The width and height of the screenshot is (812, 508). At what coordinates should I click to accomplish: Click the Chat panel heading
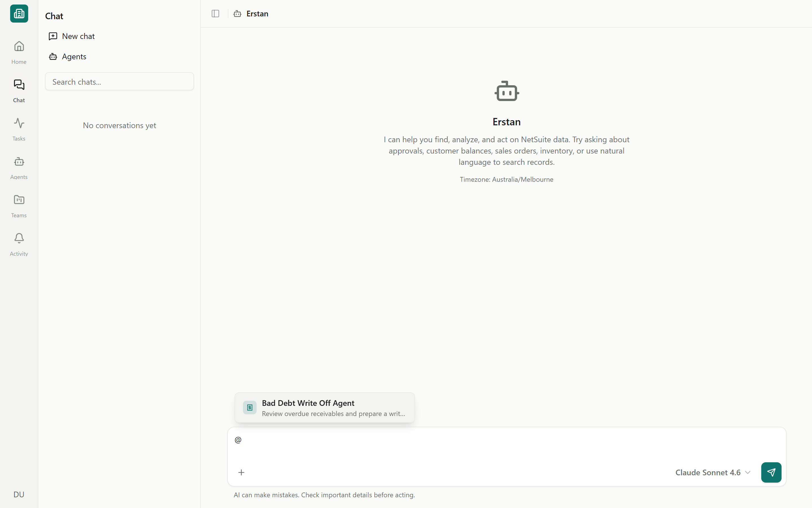pyautogui.click(x=54, y=16)
